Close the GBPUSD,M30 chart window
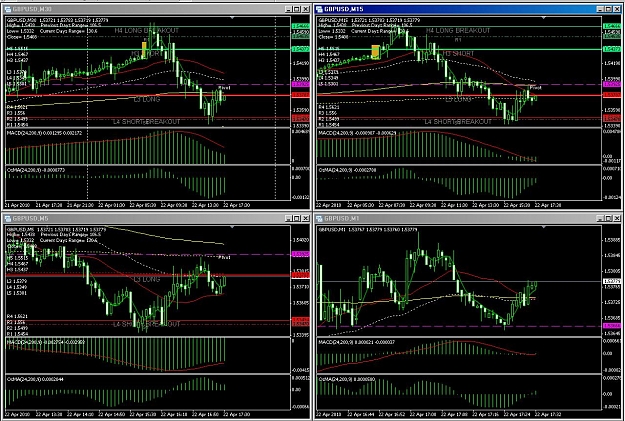The width and height of the screenshot is (625, 421). (306, 9)
